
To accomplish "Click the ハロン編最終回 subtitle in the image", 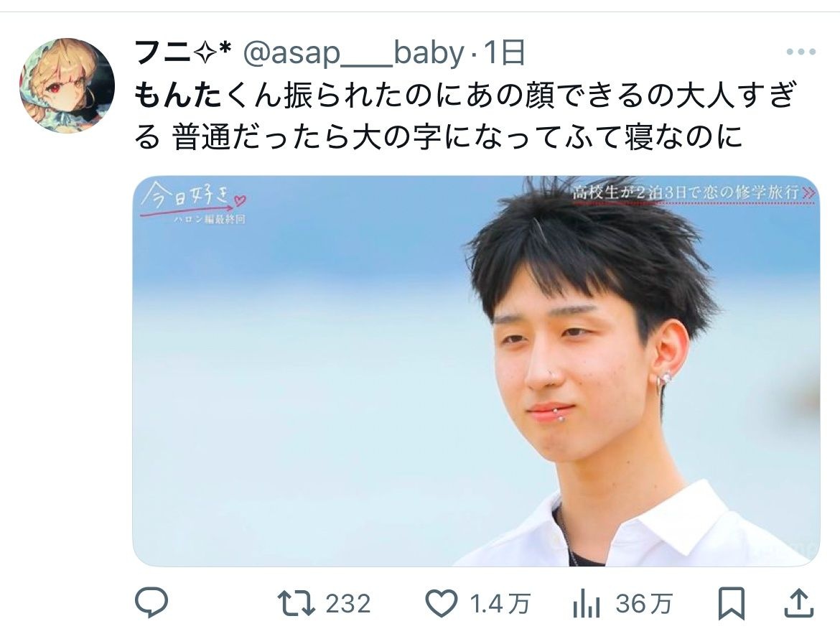I will point(210,220).
